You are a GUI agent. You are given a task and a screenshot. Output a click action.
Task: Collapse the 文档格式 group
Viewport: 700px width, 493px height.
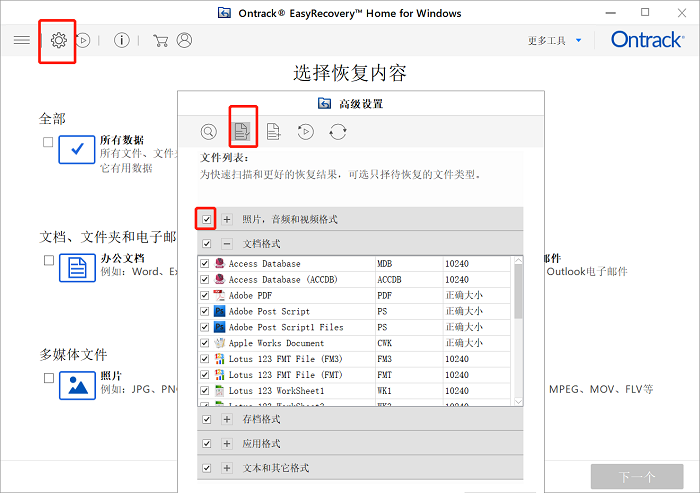pyautogui.click(x=227, y=244)
